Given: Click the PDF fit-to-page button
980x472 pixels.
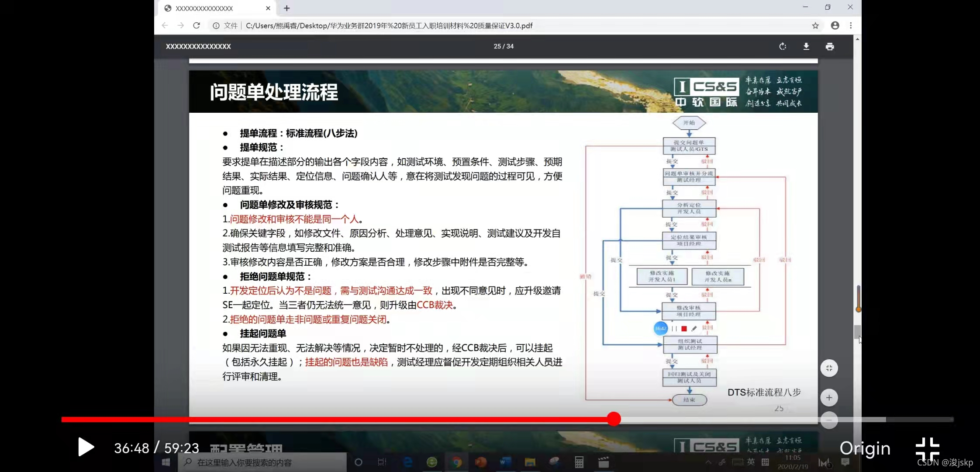Looking at the screenshot, I should [829, 368].
